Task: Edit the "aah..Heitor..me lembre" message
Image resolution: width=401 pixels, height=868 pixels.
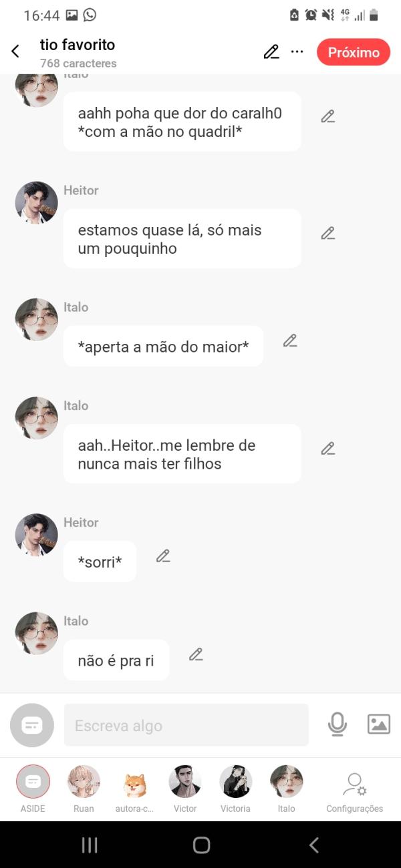Action: [x=327, y=449]
